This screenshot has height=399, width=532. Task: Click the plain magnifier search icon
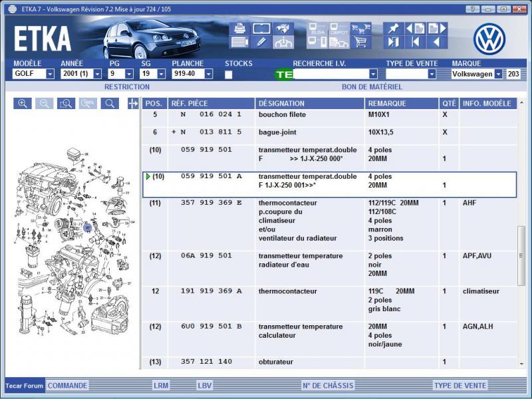(x=110, y=104)
